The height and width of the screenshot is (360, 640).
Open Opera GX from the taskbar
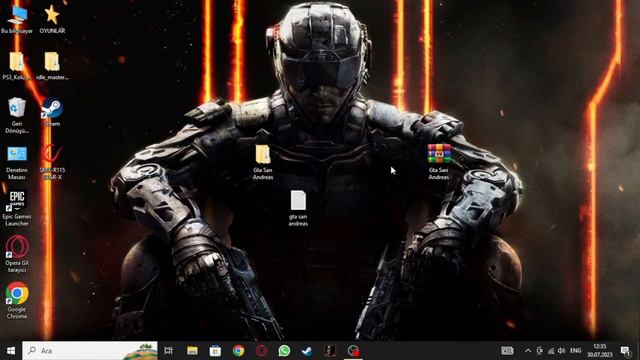coord(262,351)
